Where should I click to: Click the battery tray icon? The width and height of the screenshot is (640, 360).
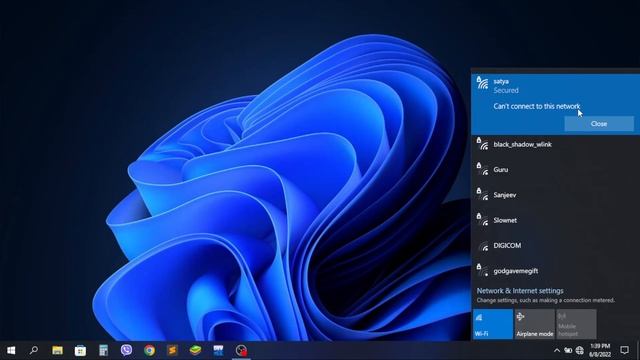pyautogui.click(x=568, y=350)
